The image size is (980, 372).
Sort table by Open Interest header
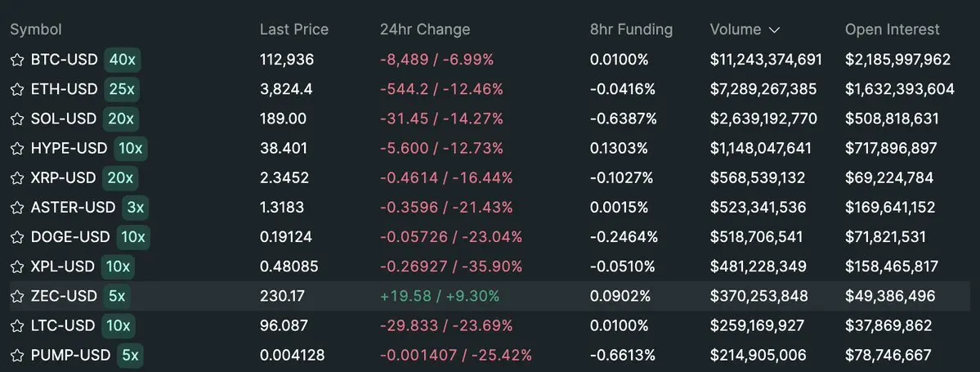coord(892,29)
